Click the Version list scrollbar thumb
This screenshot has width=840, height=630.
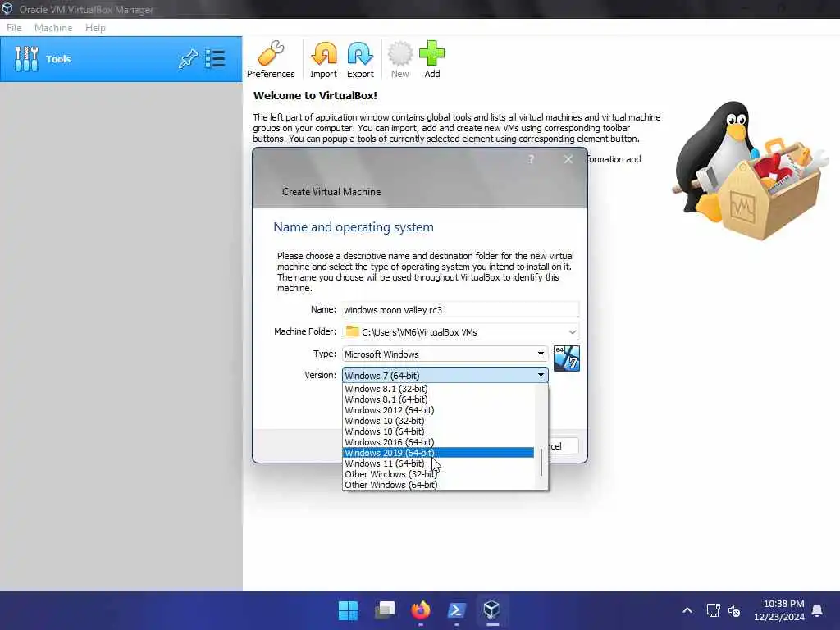click(541, 462)
